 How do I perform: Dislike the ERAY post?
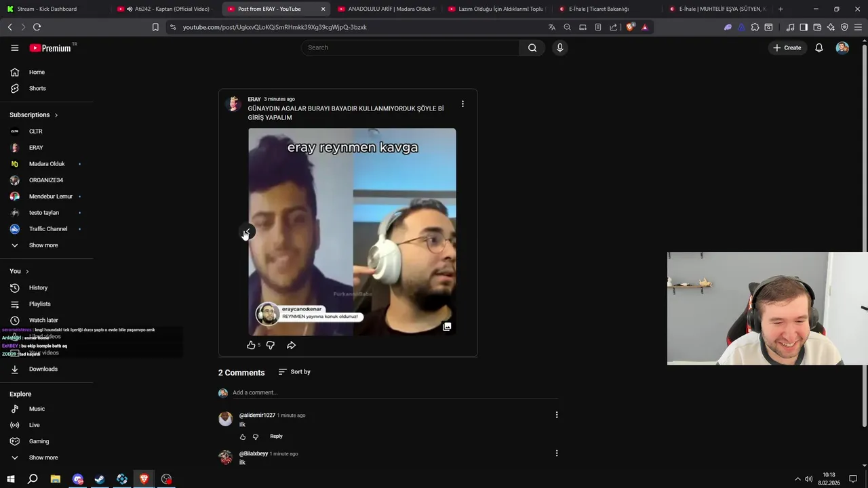point(270,345)
